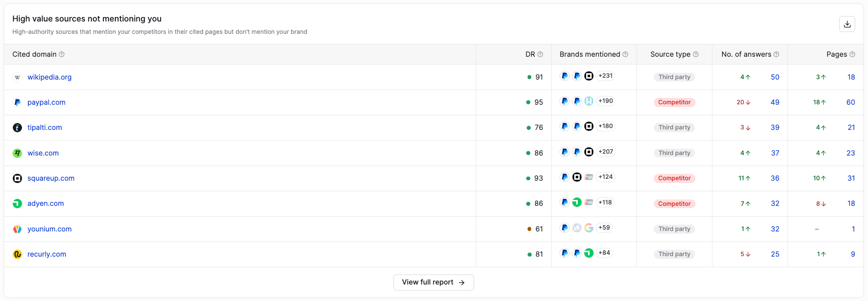Open the Pages column help icon
The image size is (868, 301).
click(x=852, y=54)
